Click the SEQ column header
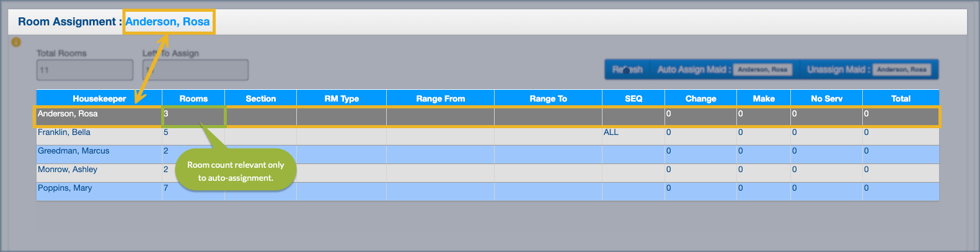This screenshot has width=980, height=252. click(x=633, y=98)
